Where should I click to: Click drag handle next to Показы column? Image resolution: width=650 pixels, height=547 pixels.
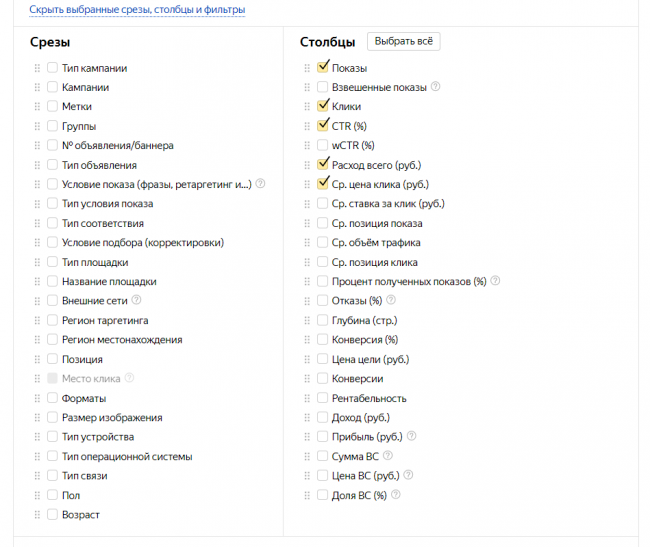pyautogui.click(x=308, y=68)
